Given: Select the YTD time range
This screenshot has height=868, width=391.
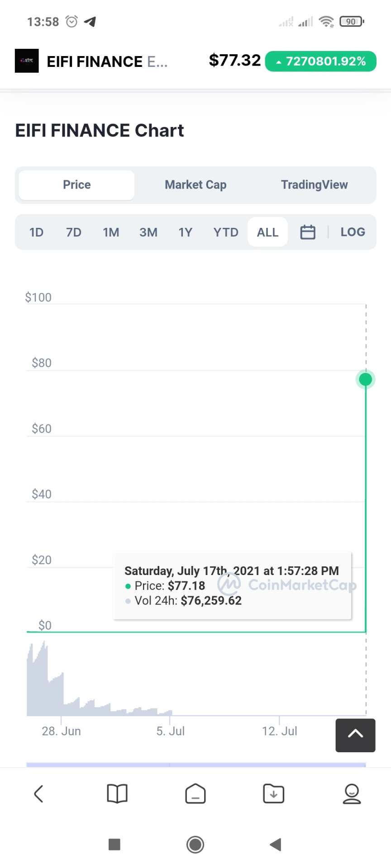Looking at the screenshot, I should (x=226, y=232).
